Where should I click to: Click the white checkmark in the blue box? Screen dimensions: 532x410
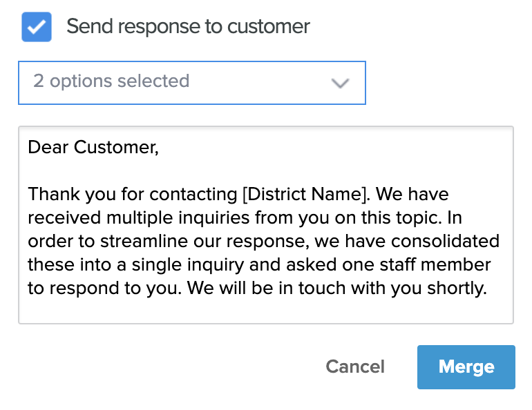[37, 28]
